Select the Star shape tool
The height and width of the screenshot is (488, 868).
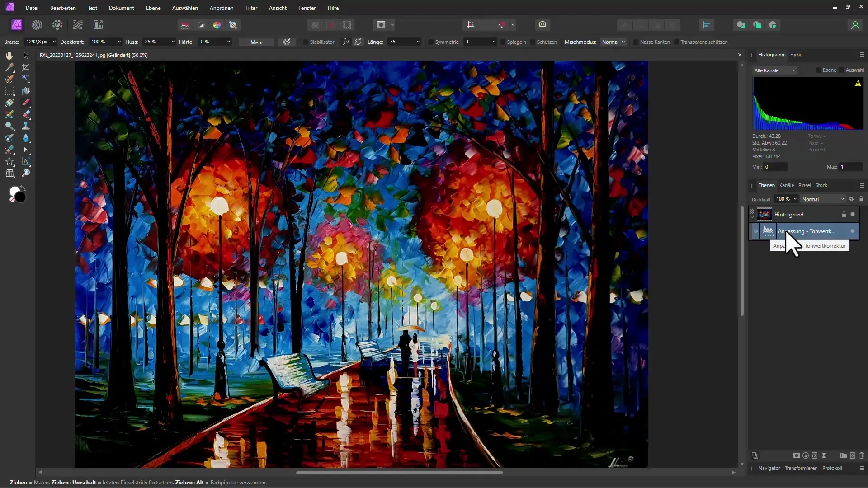click(9, 161)
